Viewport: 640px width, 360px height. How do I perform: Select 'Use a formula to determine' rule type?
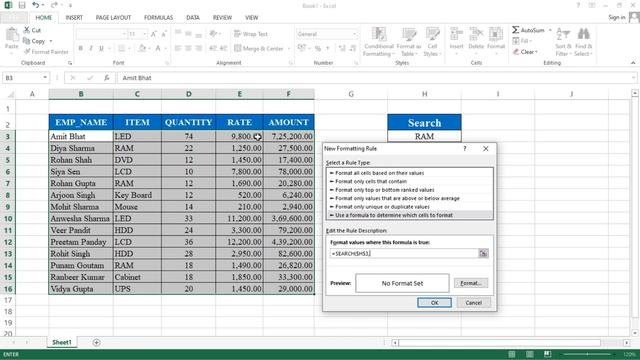point(410,215)
